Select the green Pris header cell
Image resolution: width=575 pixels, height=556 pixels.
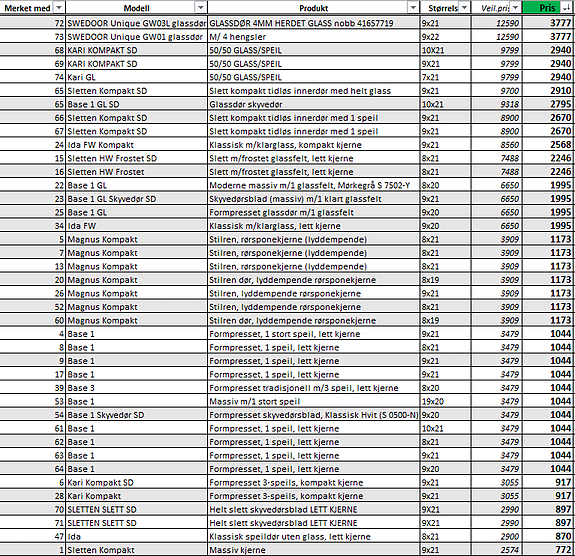tap(547, 8)
